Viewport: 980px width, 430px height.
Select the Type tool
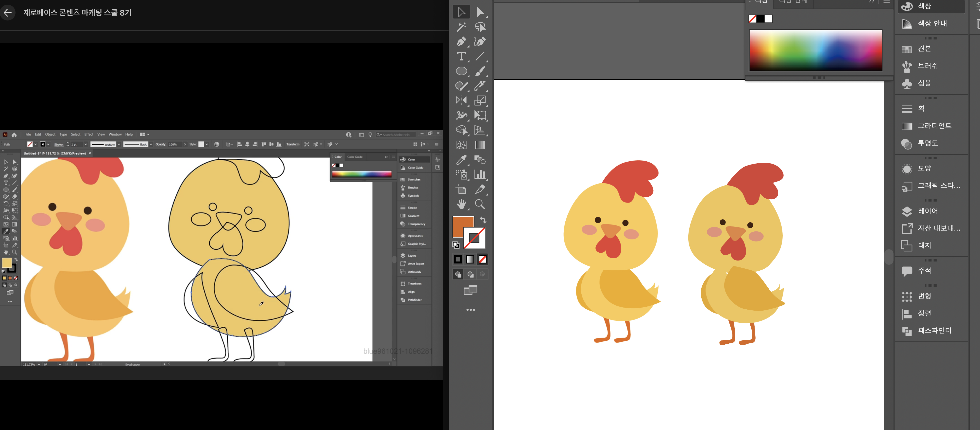(x=461, y=56)
